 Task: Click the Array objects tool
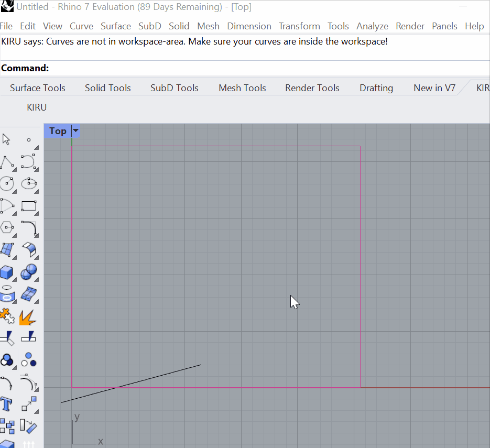point(7,426)
